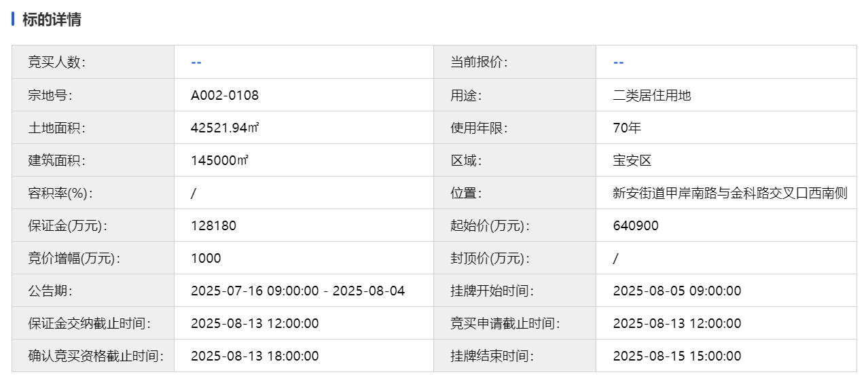Click the blue dashes next to 当前报价
This screenshot has height=385, width=868.
[618, 62]
